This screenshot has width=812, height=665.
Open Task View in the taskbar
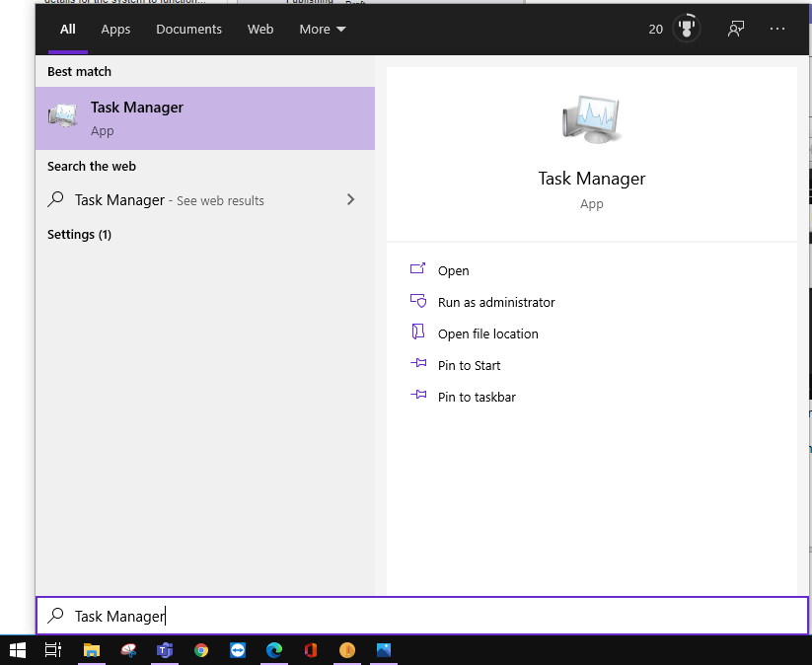(53, 650)
